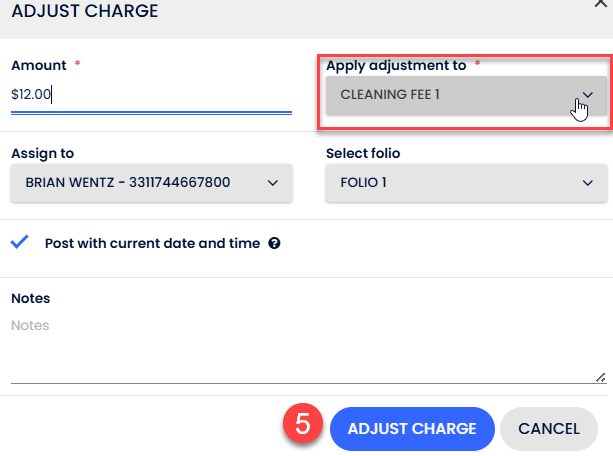Image resolution: width=613 pixels, height=456 pixels.
Task: Click the Notes heading label
Action: tap(30, 298)
